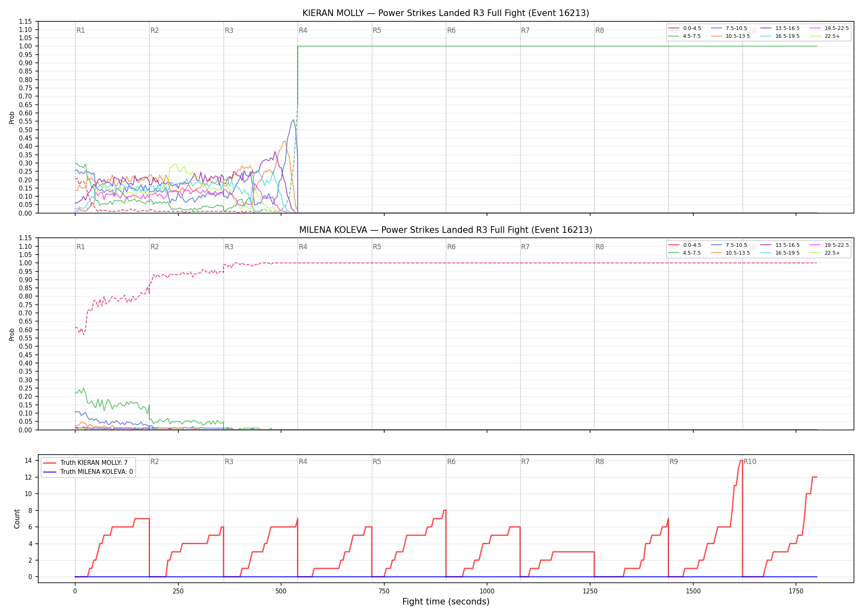Click the 1000 tick label on x-axis
This screenshot has height=616, width=863.
click(487, 591)
